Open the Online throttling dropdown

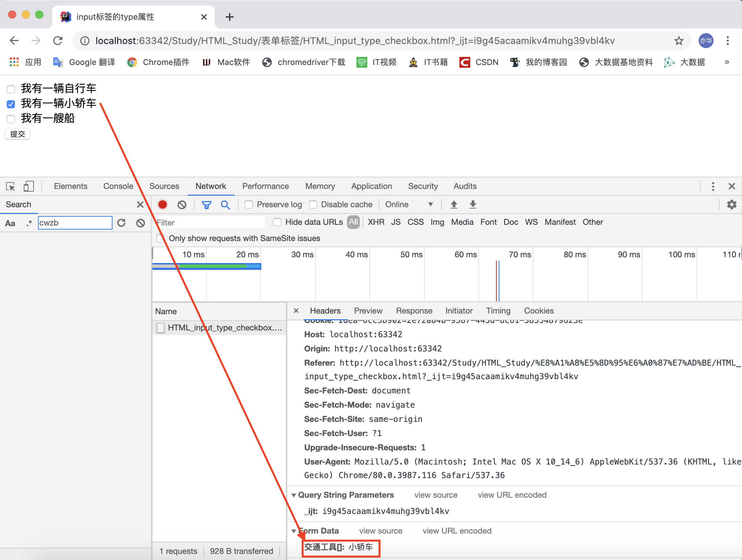(409, 204)
